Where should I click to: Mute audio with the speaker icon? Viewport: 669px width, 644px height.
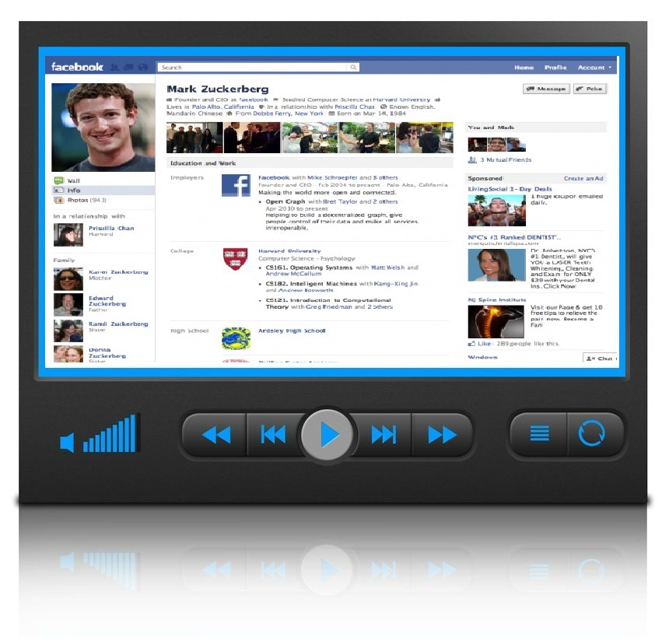click(x=67, y=443)
